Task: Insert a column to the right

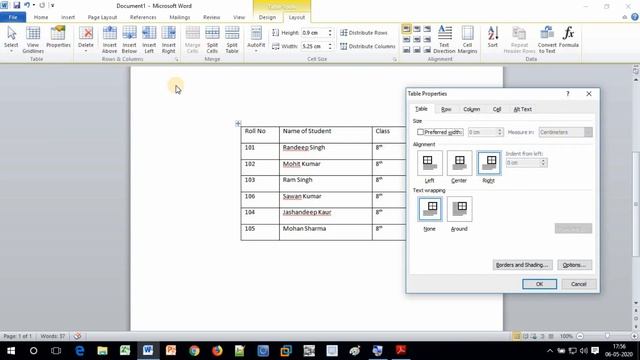Action: 169,40
